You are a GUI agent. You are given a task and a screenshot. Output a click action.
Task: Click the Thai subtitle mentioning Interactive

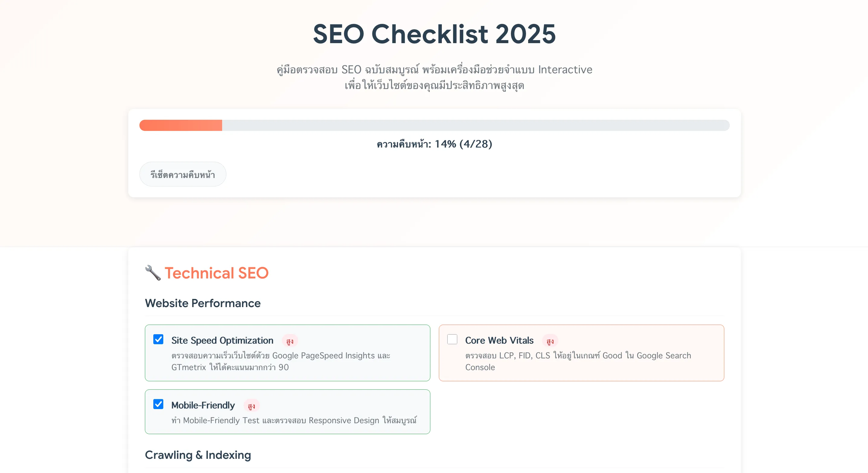click(434, 77)
